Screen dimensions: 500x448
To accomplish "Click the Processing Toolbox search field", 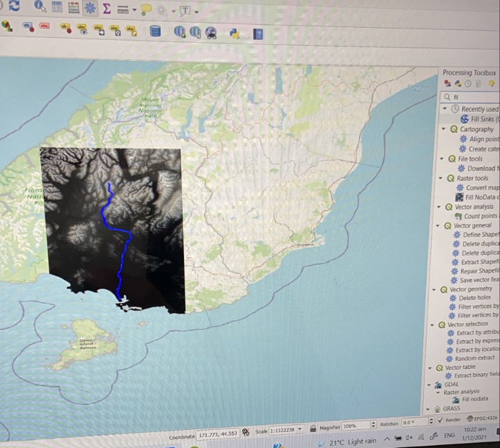I will coord(470,97).
